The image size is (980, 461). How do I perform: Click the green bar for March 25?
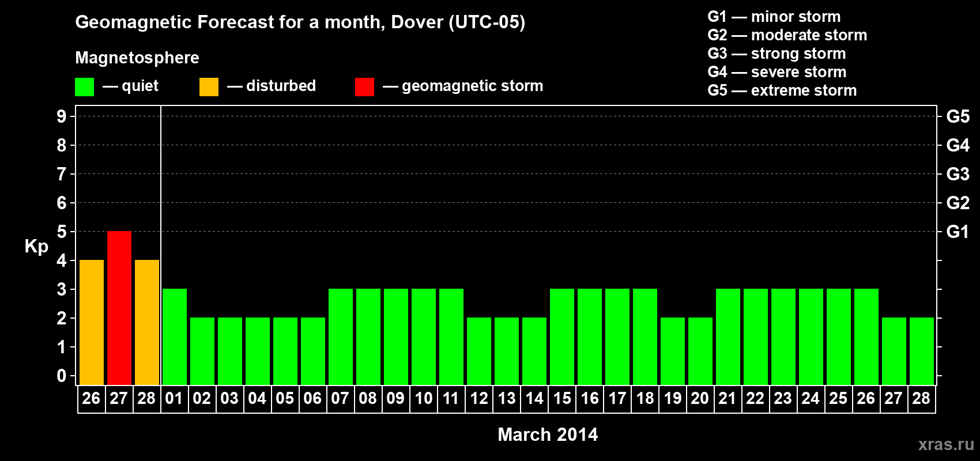pos(839,337)
